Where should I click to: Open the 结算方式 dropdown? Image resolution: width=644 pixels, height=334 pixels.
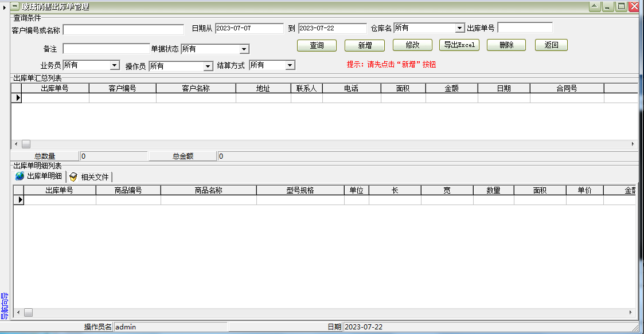point(290,65)
